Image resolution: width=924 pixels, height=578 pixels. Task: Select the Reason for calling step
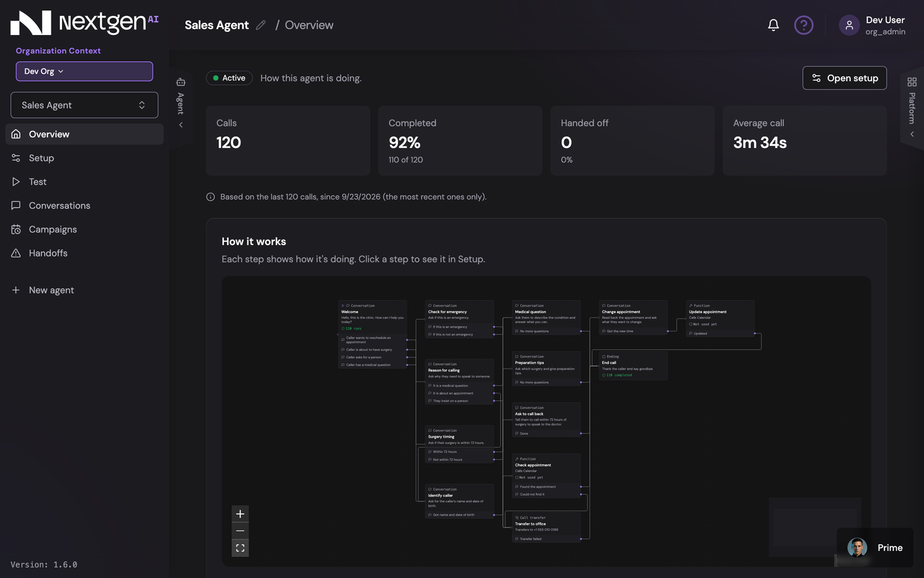point(460,382)
